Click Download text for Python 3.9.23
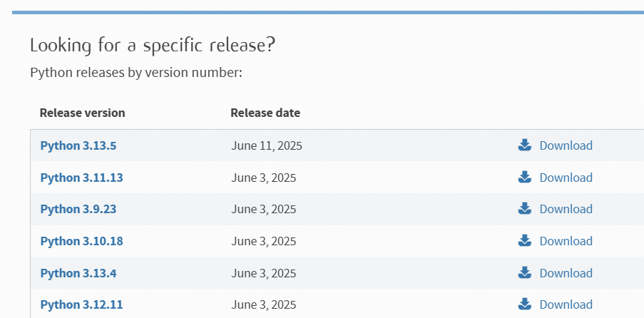Screen dimensions: 644x318 566,209
